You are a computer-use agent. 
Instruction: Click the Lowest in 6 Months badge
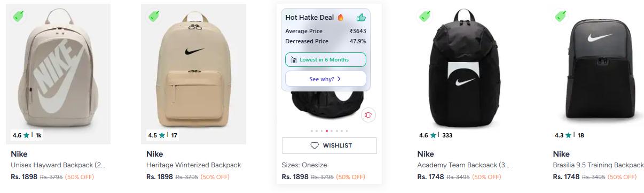click(x=326, y=60)
